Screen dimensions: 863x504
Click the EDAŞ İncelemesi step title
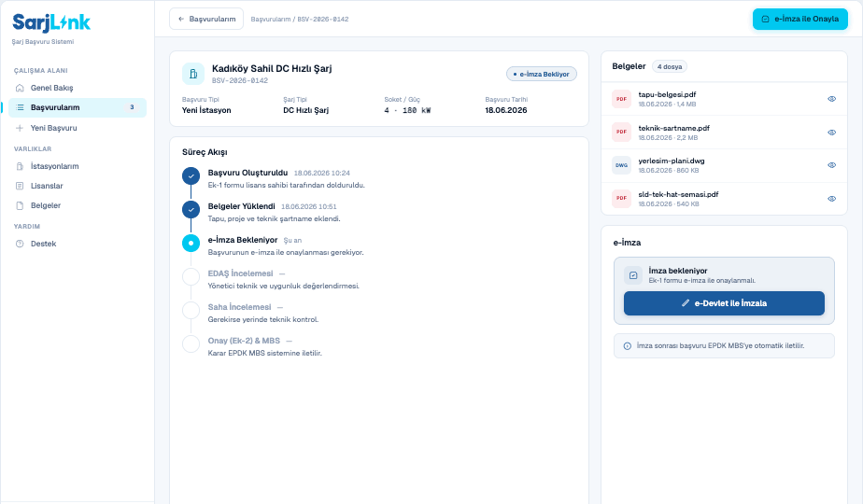(241, 273)
